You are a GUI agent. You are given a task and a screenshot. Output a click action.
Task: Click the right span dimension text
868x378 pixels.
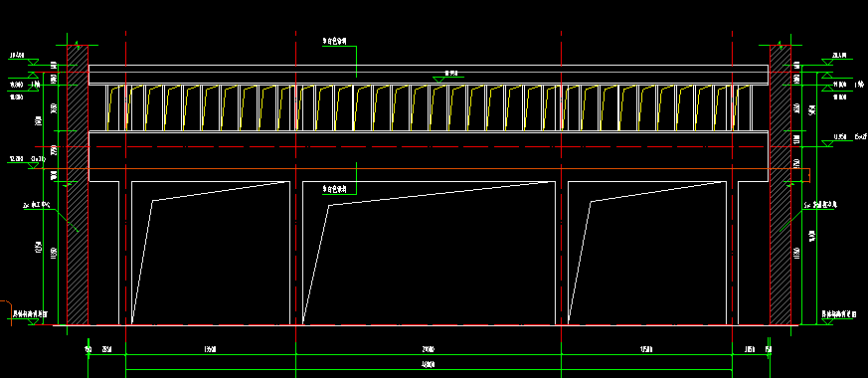646,350
